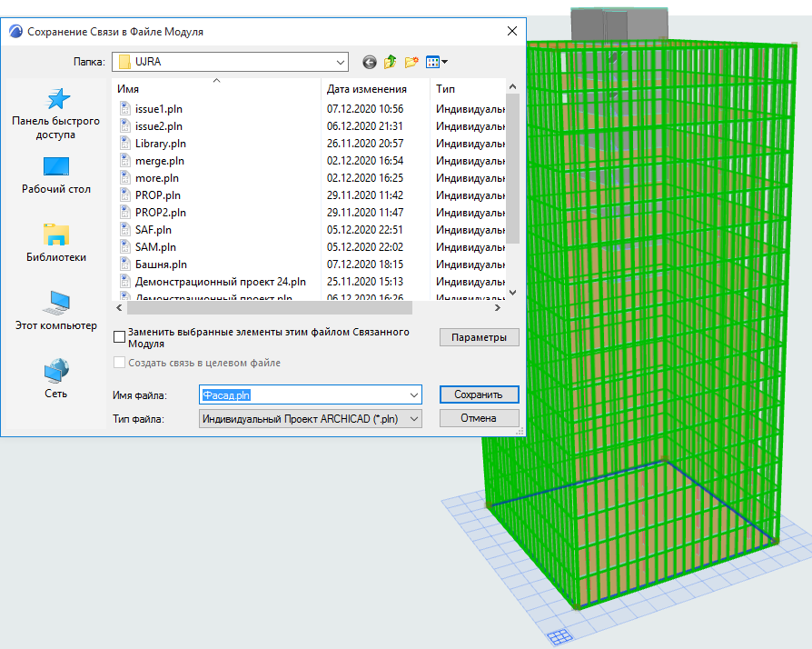Click the Сохранить button
This screenshot has height=649, width=812.
point(479,394)
